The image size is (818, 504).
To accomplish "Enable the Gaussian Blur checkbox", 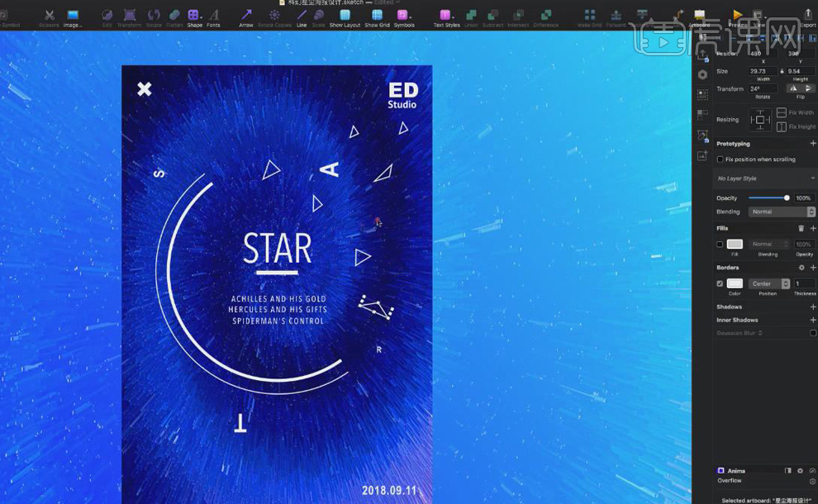I will (x=813, y=333).
